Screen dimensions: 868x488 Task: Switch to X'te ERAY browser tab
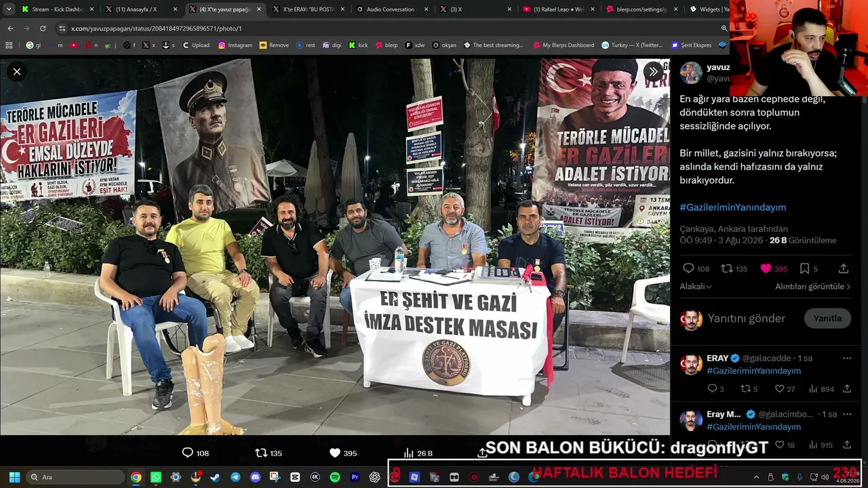[307, 9]
